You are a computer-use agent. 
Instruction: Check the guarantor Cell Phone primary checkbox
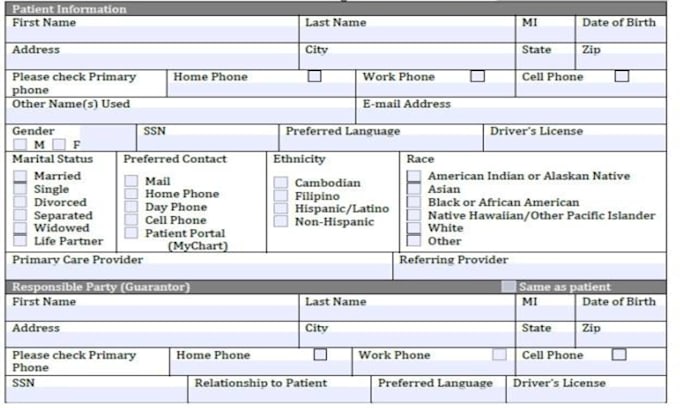click(619, 355)
